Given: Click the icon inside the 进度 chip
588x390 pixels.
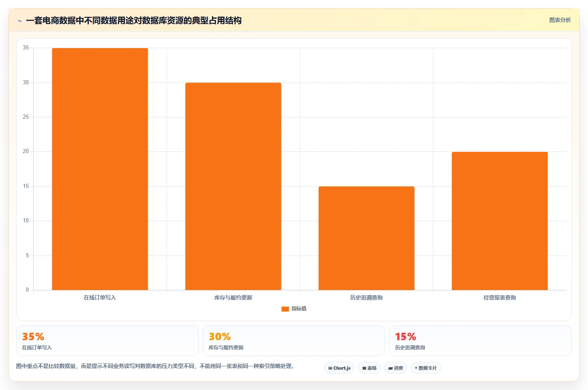Looking at the screenshot, I should pyautogui.click(x=390, y=368).
